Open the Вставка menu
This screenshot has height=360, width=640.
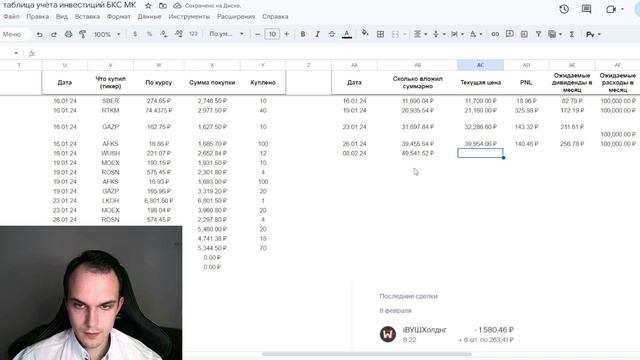[x=87, y=17]
